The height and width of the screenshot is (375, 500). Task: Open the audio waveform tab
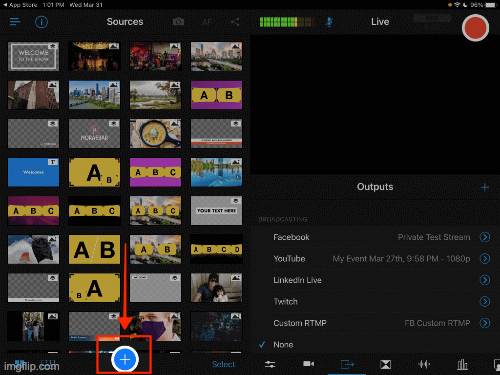click(x=424, y=364)
